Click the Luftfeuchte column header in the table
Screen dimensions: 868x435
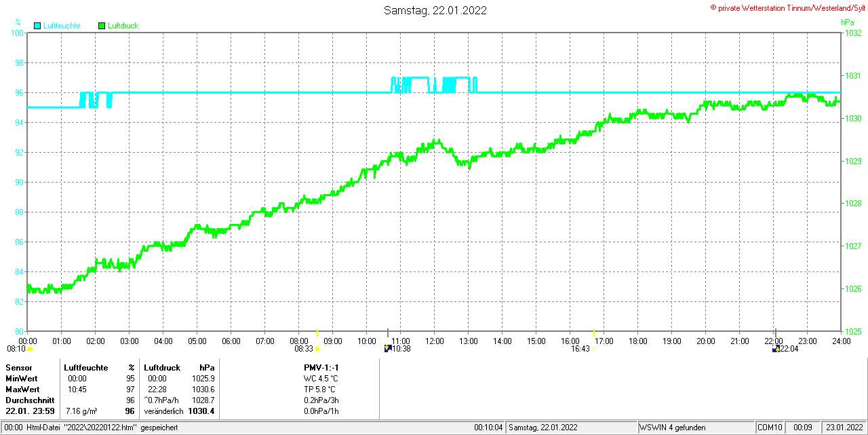coord(86,367)
